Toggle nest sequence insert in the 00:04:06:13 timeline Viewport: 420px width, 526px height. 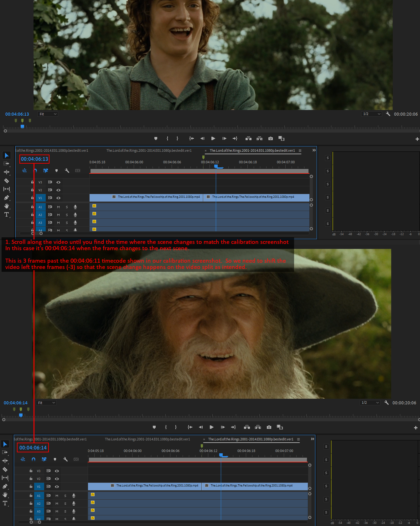[24, 171]
